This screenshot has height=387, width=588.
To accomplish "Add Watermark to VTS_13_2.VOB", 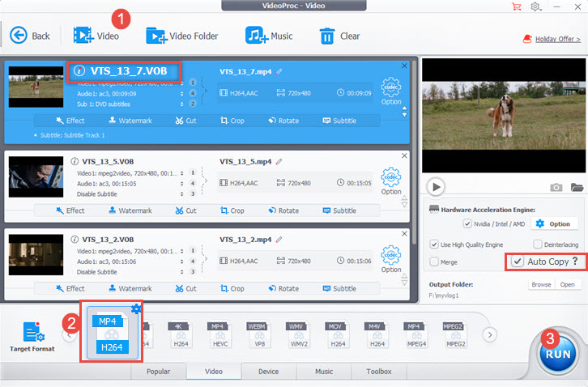I will click(130, 289).
